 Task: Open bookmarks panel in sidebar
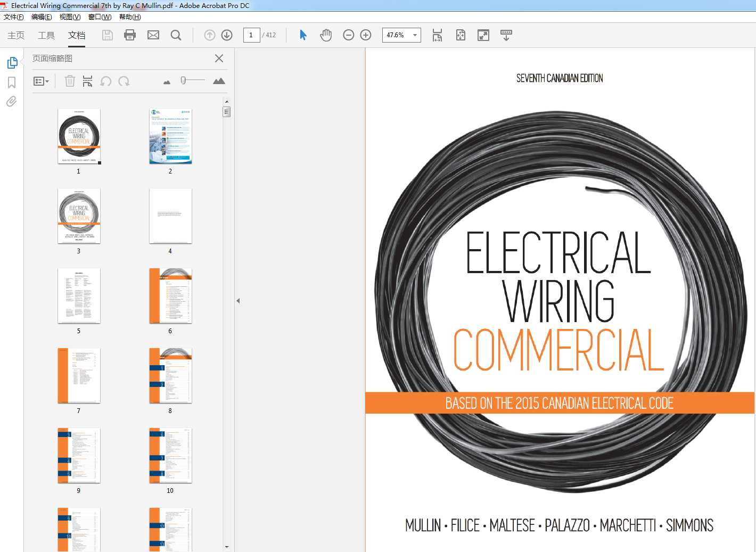[12, 83]
